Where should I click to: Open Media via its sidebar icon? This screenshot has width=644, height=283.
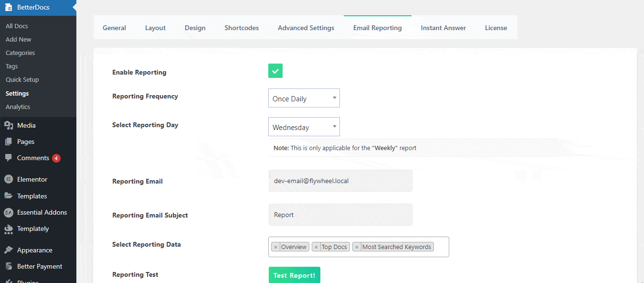[8, 125]
